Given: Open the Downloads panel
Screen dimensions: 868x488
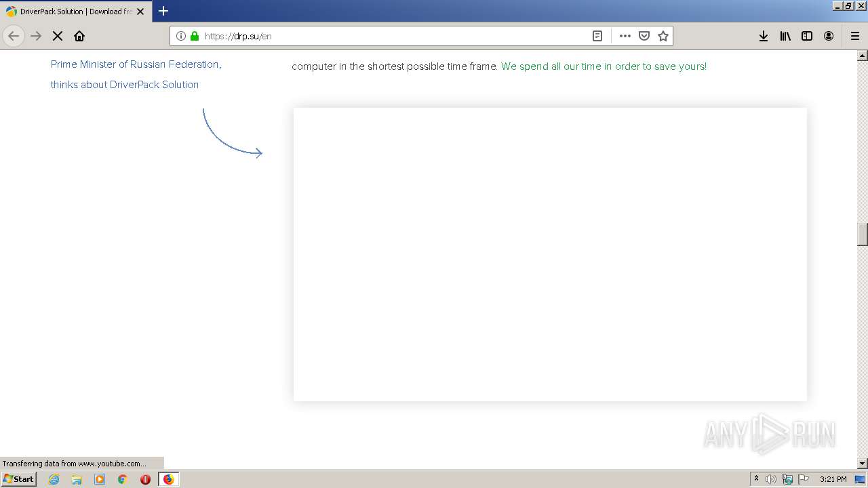Looking at the screenshot, I should click(764, 36).
